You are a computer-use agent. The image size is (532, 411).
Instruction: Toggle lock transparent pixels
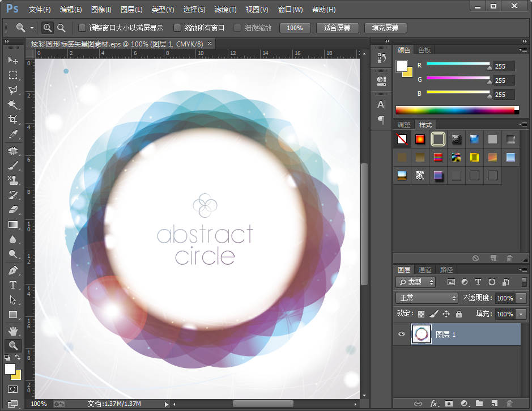click(421, 314)
